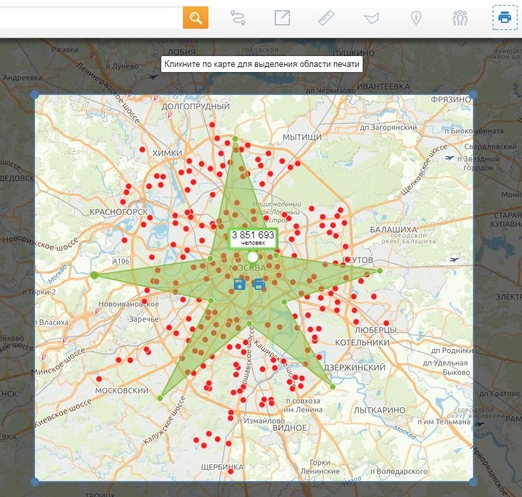Click the star's right vertex near Реутов

[x=380, y=271]
